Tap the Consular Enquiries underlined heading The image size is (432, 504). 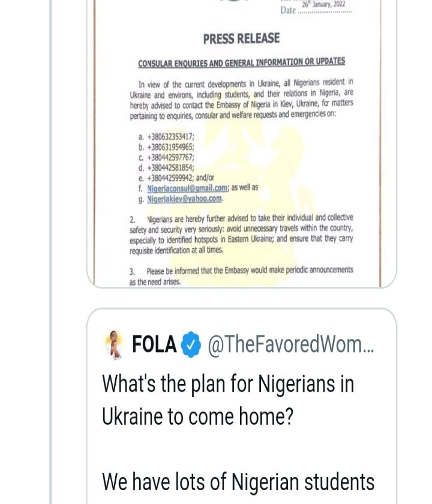pyautogui.click(x=241, y=62)
